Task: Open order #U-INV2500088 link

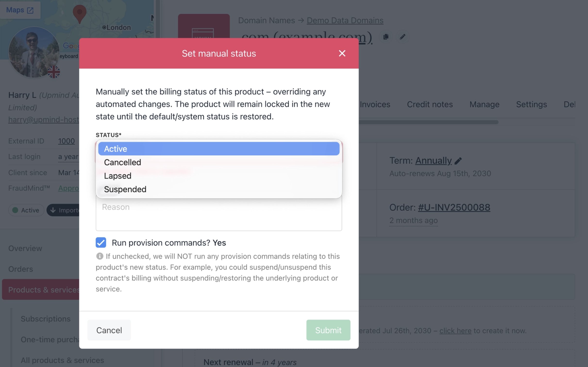Action: tap(454, 207)
